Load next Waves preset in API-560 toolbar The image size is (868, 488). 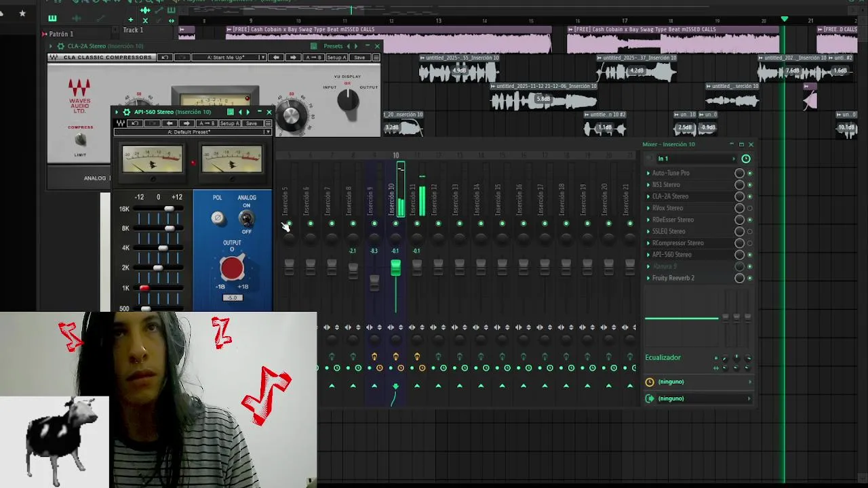pyautogui.click(x=186, y=123)
